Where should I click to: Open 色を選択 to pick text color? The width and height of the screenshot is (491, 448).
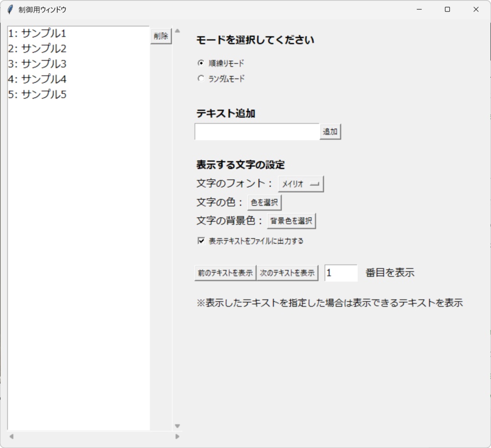[x=264, y=202]
